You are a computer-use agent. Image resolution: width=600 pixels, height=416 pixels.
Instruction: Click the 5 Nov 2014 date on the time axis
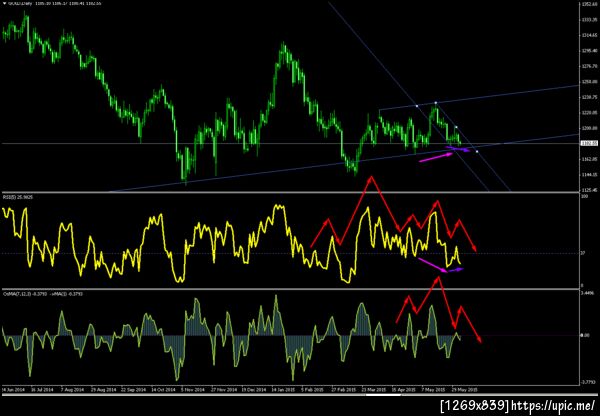(x=193, y=389)
